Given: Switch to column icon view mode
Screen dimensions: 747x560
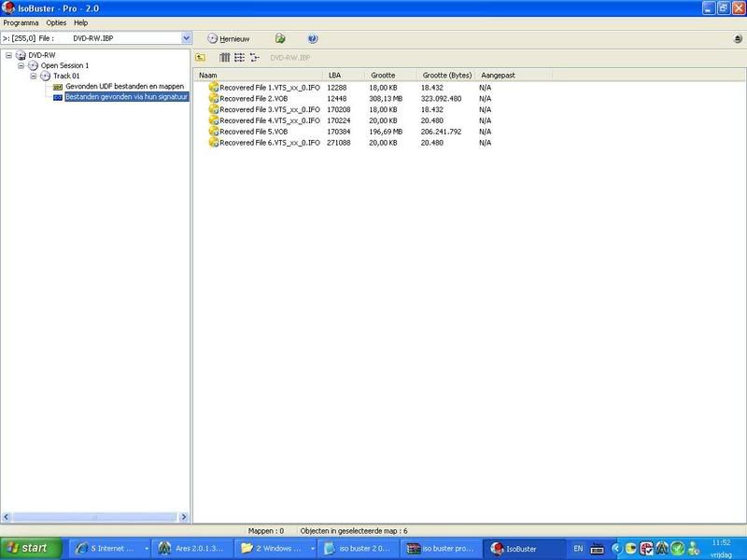Looking at the screenshot, I should point(224,58).
